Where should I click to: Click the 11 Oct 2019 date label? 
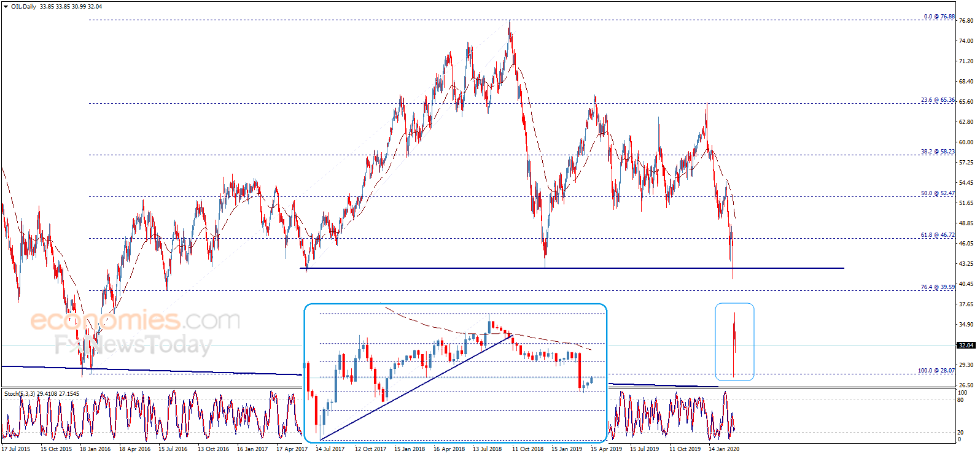685,449
